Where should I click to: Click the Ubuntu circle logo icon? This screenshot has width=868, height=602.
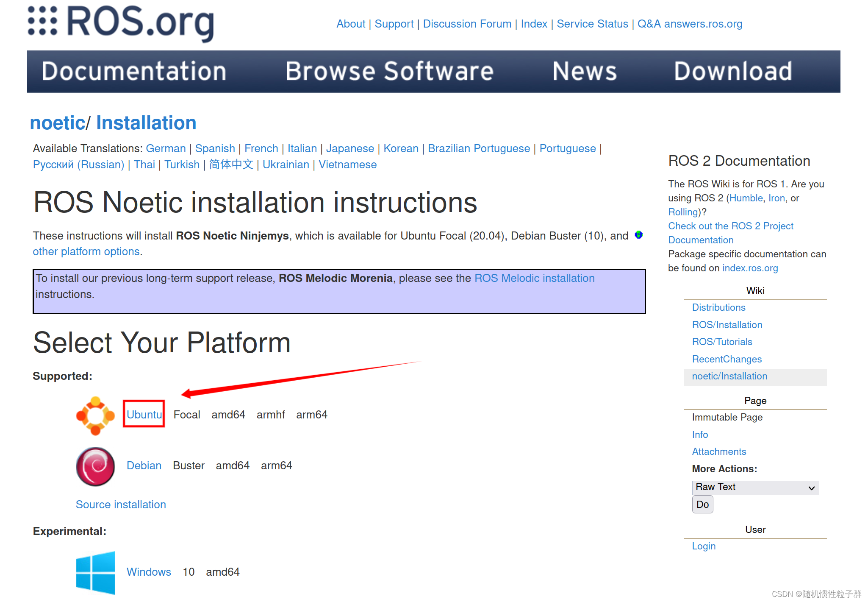point(95,415)
